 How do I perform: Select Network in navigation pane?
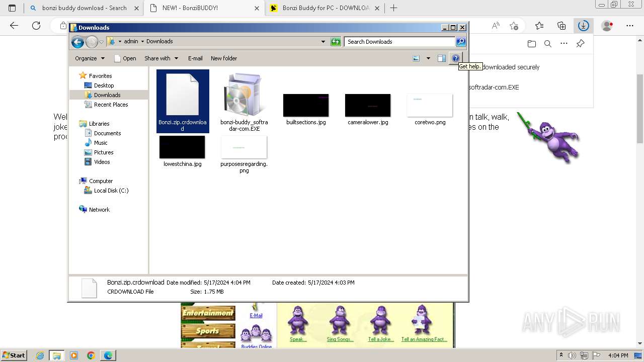(99, 210)
